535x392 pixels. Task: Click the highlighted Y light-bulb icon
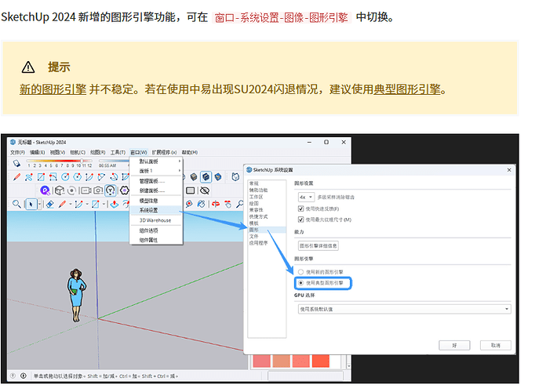pyautogui.click(x=110, y=191)
